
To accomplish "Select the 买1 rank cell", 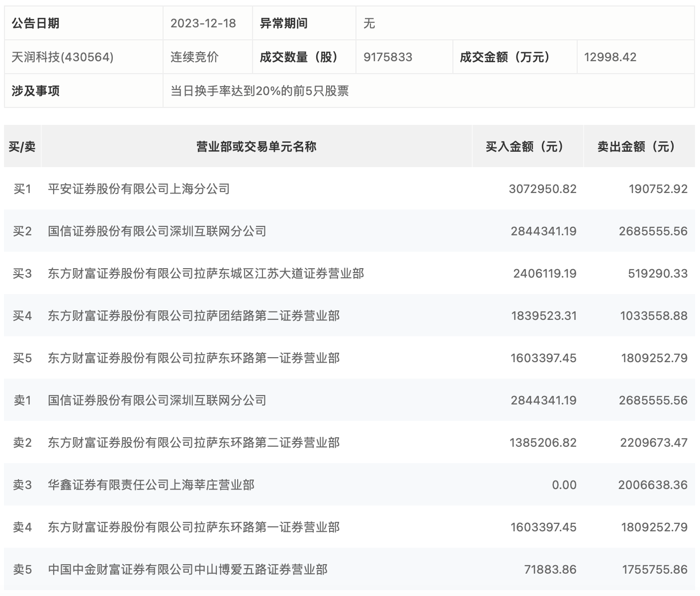I will point(22,189).
